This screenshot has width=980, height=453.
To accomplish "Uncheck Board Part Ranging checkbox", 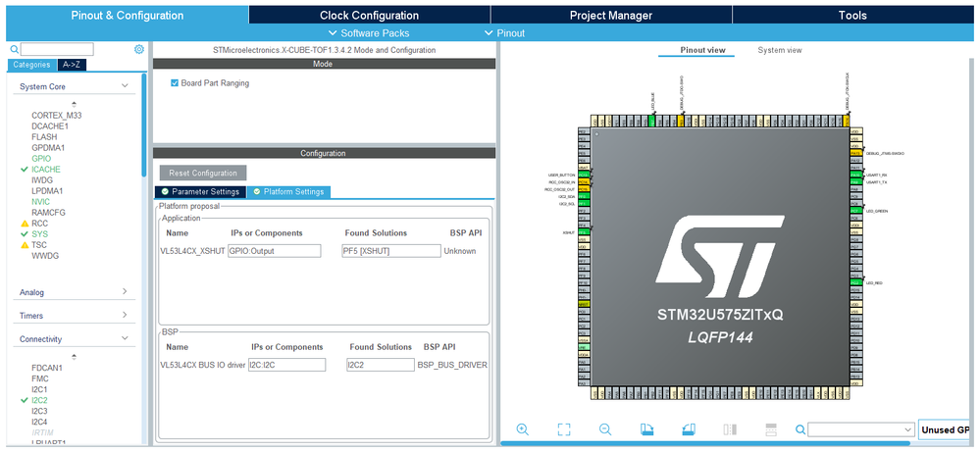I will [175, 82].
